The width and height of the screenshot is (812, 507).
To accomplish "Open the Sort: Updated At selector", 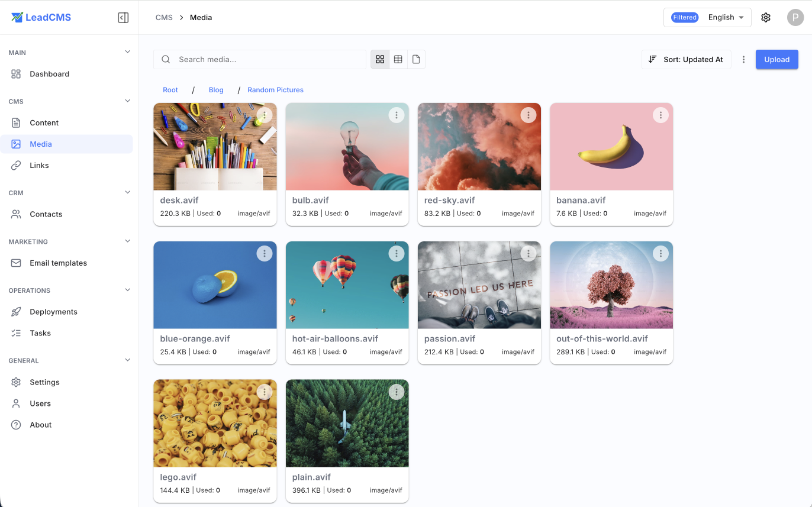I will [x=686, y=59].
